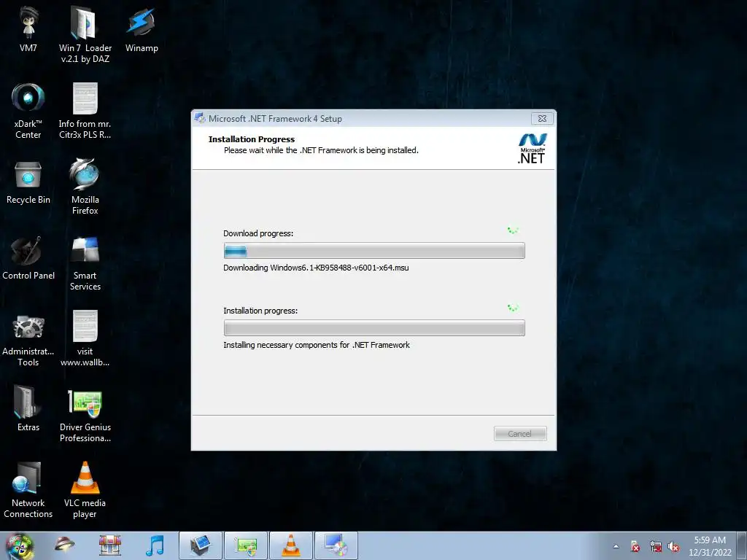Screen dimensions: 747x560
Task: Open the visit www.wallb... text file
Action: coord(85,338)
